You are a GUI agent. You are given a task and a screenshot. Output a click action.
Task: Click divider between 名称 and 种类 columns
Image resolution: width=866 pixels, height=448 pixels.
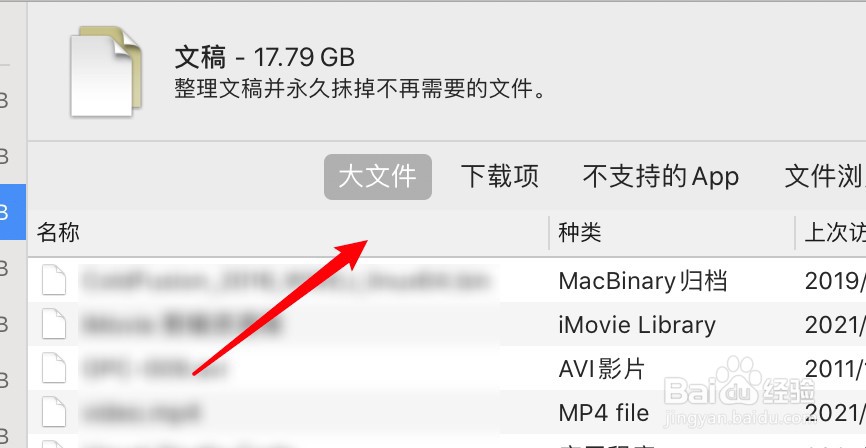(x=549, y=233)
